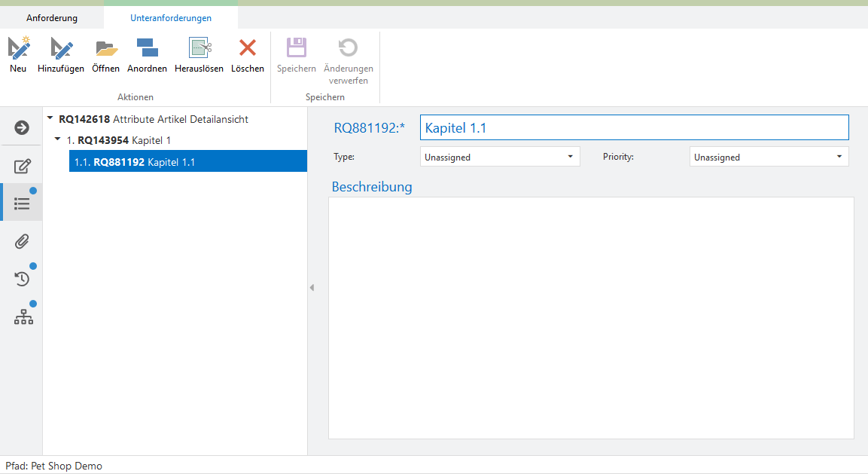
Task: Collapse the RQ142618 tree node
Action: 50,118
